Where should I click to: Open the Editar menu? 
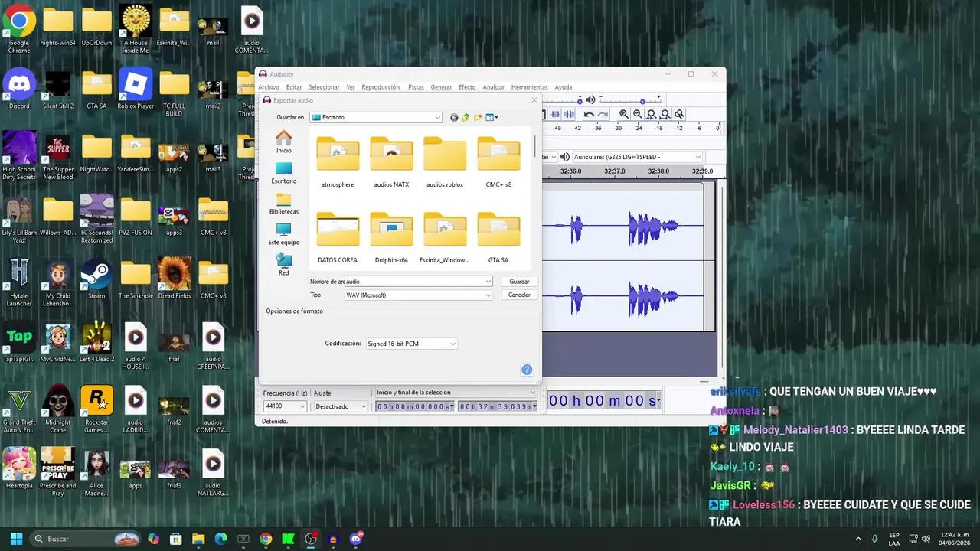294,87
